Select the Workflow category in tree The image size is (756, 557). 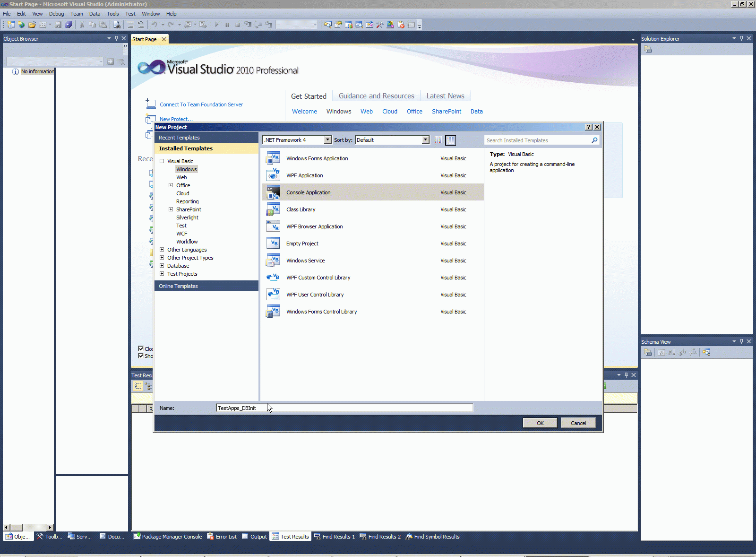tap(187, 242)
